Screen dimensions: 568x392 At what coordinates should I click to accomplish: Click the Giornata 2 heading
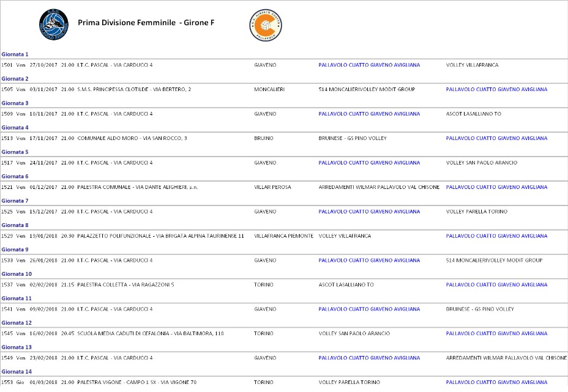15,78
